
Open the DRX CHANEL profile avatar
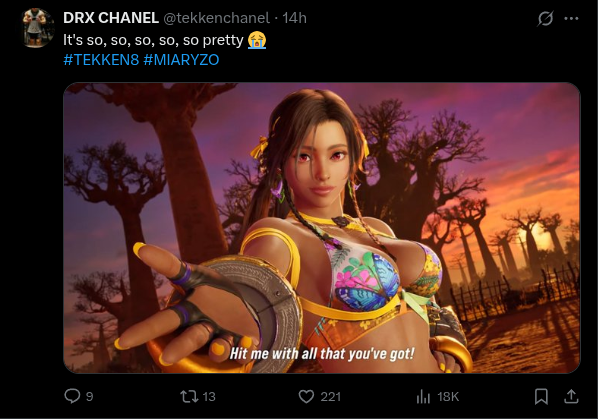tap(38, 28)
